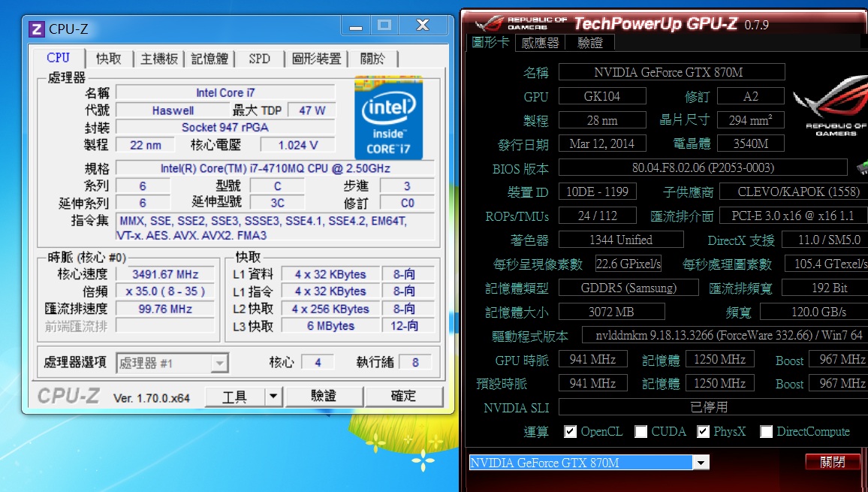
Task: Close the CPU-Z window
Action: tap(423, 25)
